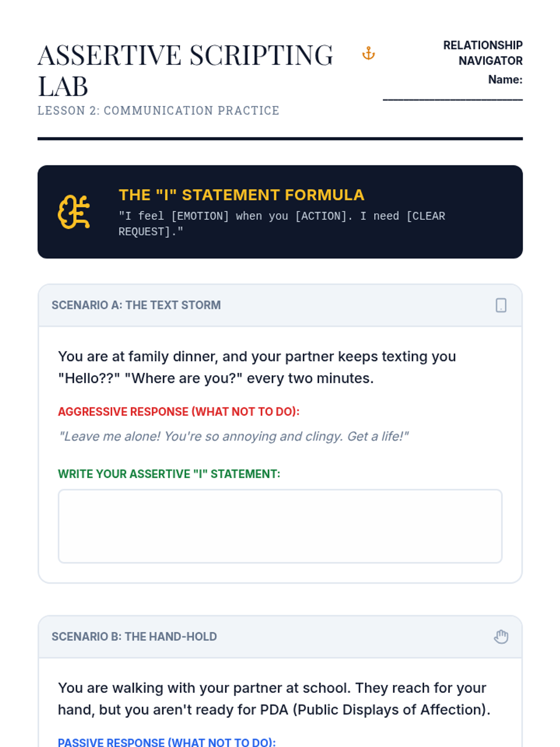Viewport: 560px width, 747px height.
Task: Click the phone icon in Scenario A
Action: click(501, 305)
